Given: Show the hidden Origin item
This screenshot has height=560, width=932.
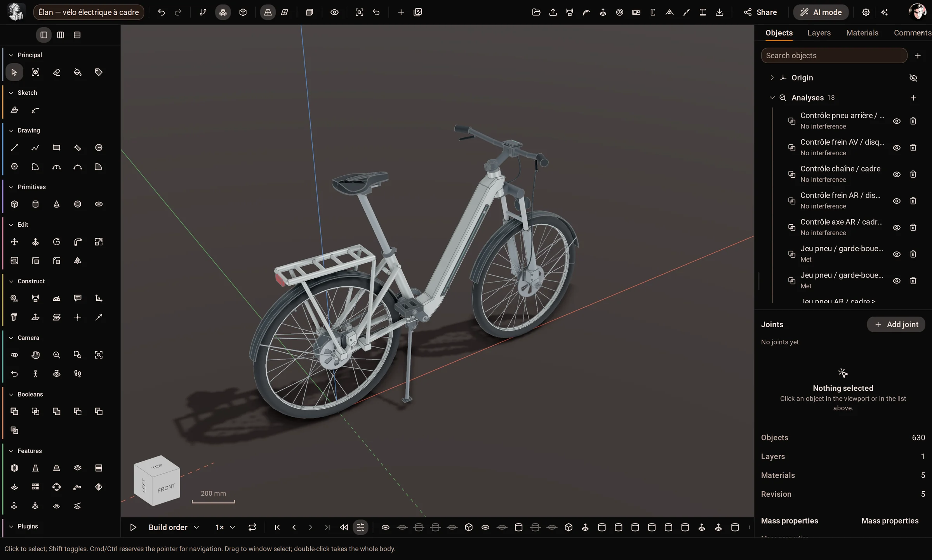Looking at the screenshot, I should pyautogui.click(x=913, y=78).
